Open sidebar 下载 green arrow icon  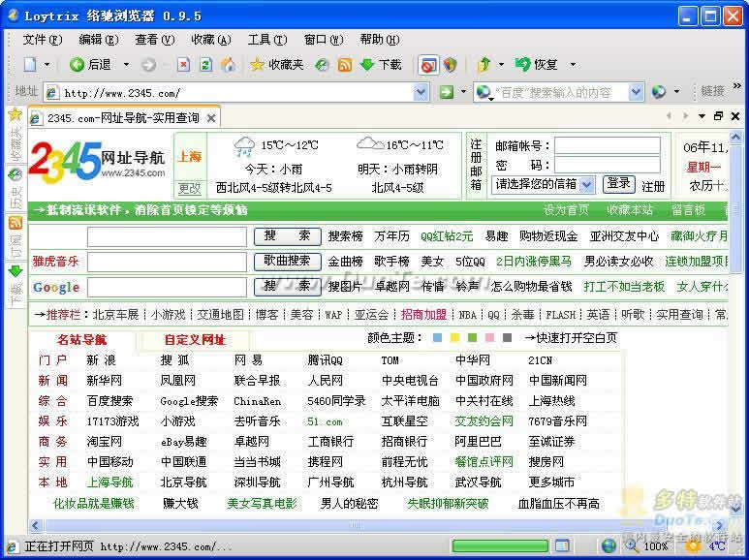click(x=16, y=271)
